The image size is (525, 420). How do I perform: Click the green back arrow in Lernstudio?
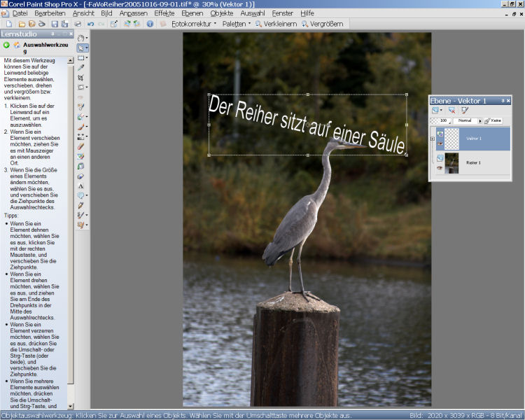[x=6, y=45]
